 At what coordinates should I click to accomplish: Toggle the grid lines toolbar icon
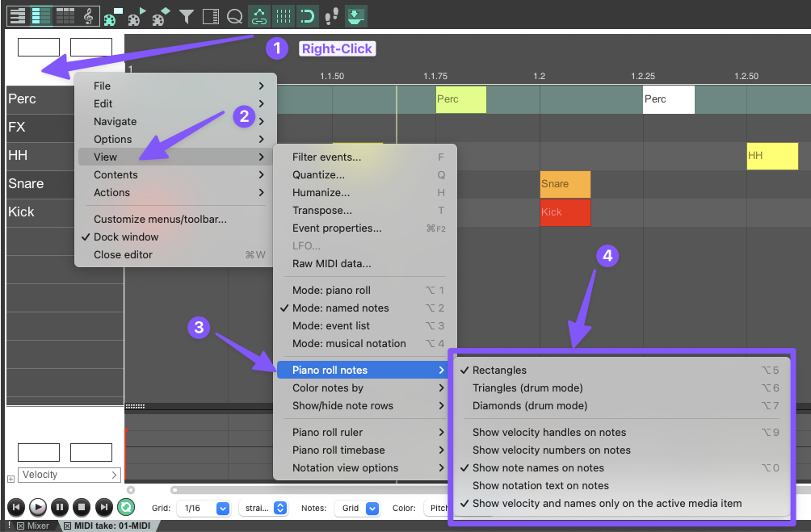283,15
